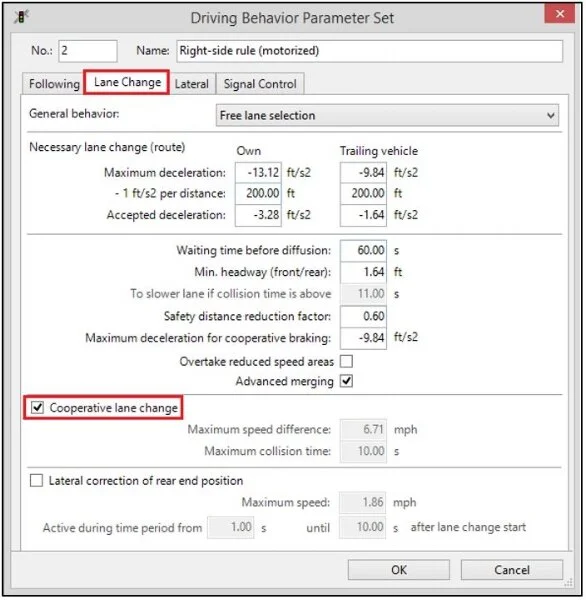Confirm with the OK button

(x=399, y=570)
